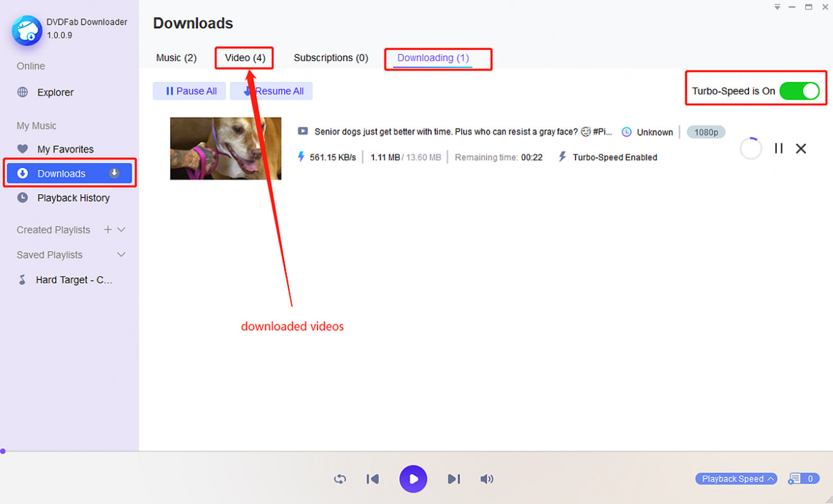The image size is (833, 504).
Task: Skip to previous track
Action: point(372,479)
